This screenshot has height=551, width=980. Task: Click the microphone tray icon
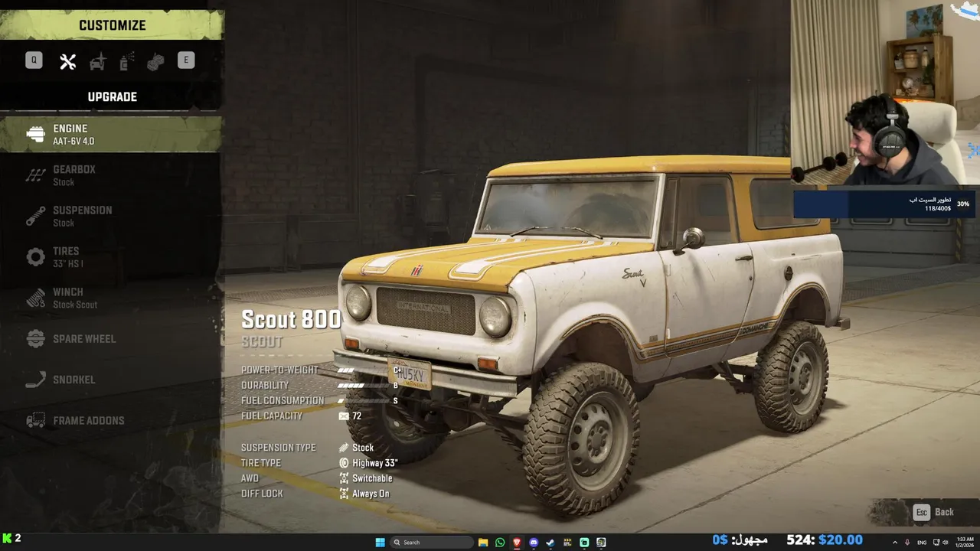click(907, 543)
